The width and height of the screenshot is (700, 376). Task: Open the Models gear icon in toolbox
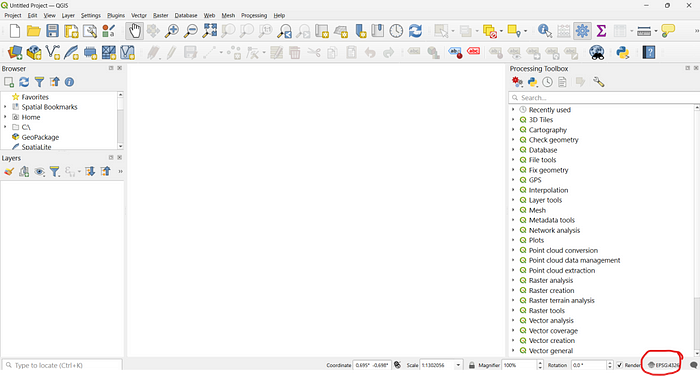click(517, 82)
